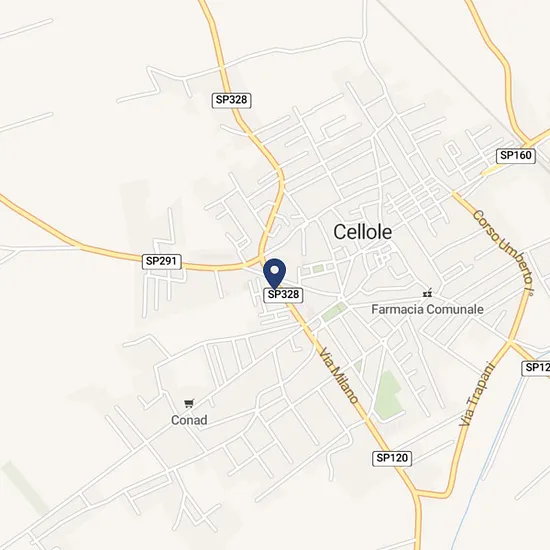Click the cut-off SP12 shield at right edge
The height and width of the screenshot is (550, 550).
pos(536,368)
